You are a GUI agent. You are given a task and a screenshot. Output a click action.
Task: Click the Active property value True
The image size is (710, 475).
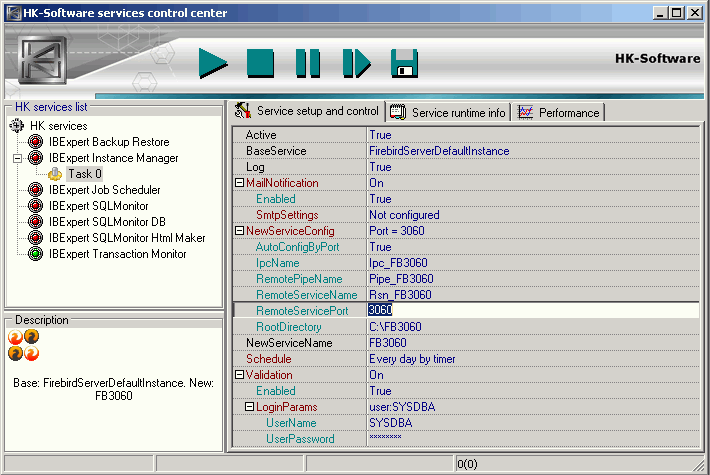[380, 135]
